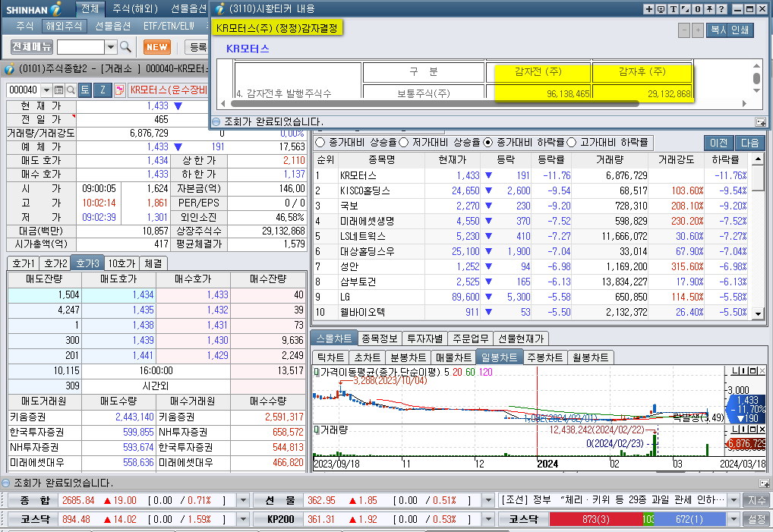This screenshot has height=532, width=773.
Task: Click the blue 672(1) decliners bar segment
Action: (x=689, y=519)
